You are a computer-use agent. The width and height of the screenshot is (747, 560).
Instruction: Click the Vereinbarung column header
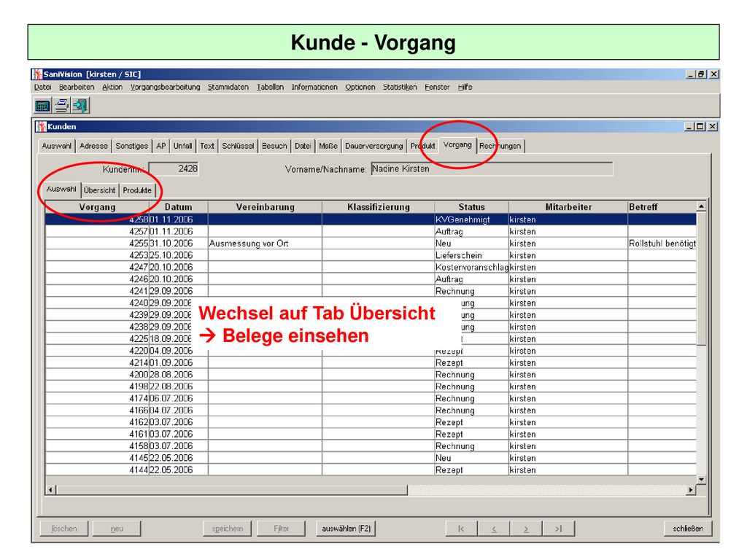point(266,207)
